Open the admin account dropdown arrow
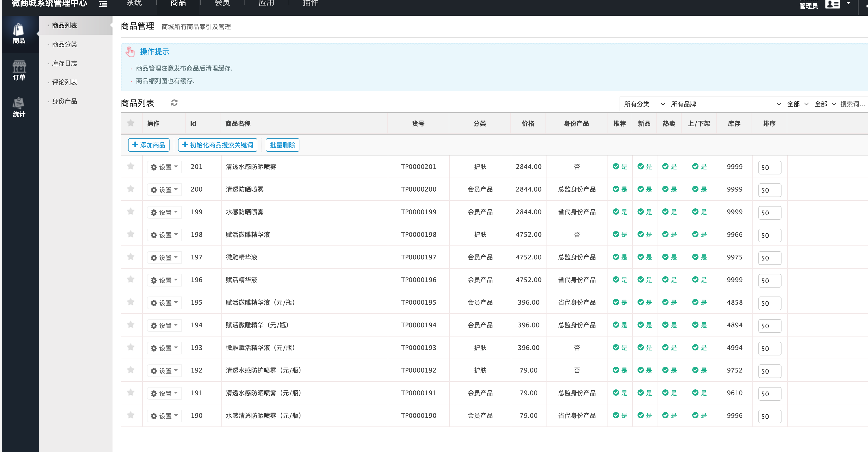The width and height of the screenshot is (868, 452). (x=849, y=3)
